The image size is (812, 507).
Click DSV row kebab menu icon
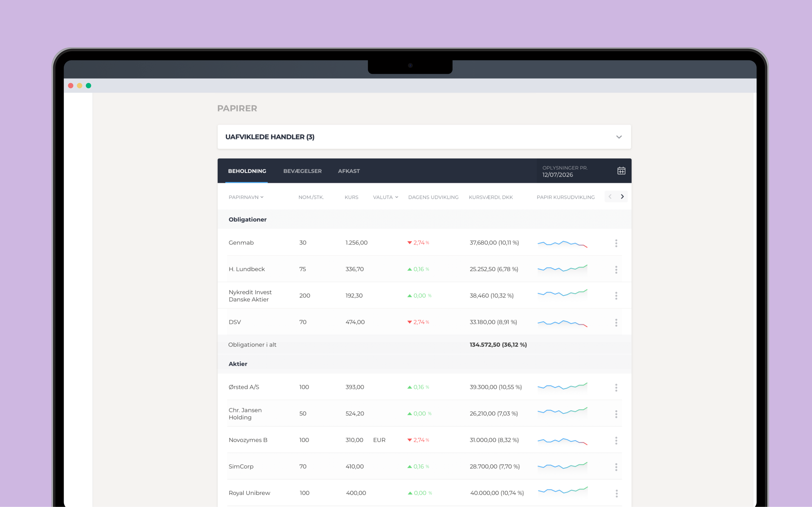coord(616,323)
